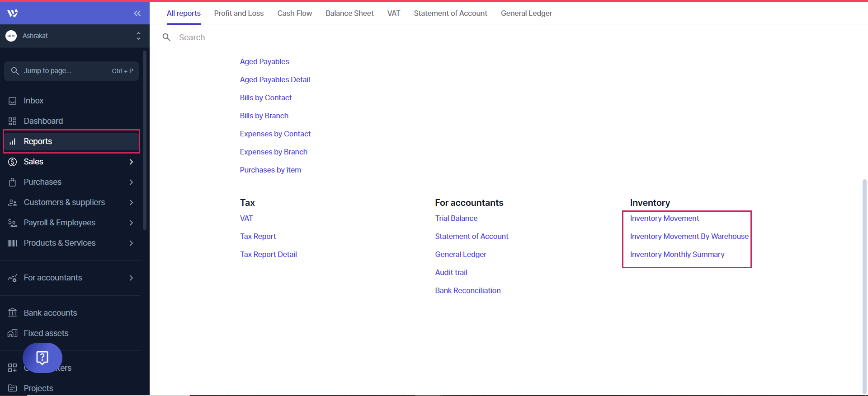Click the Jump to page search box
Screen dimensions: 868x396
point(71,71)
